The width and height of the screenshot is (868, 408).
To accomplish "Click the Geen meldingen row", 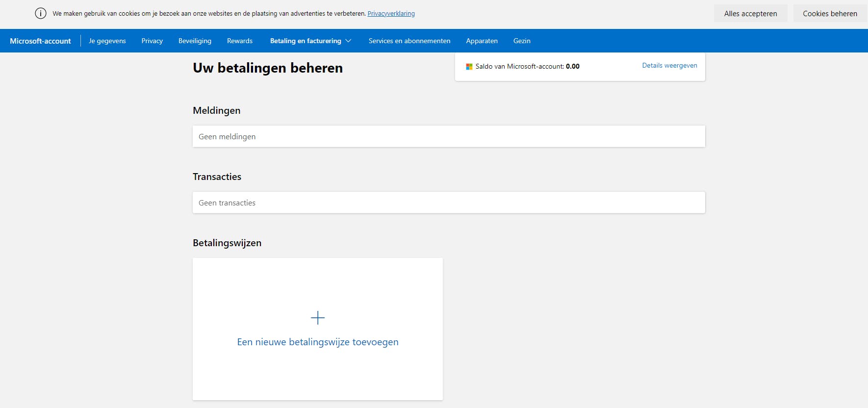I will 449,136.
